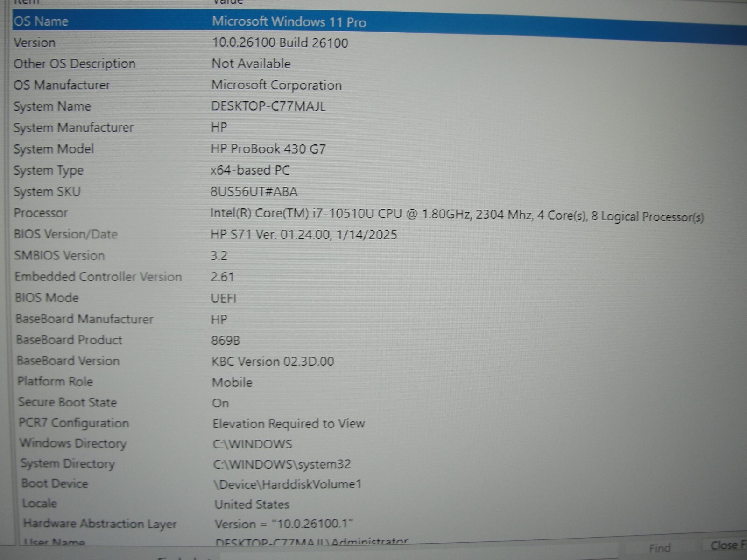The width and height of the screenshot is (747, 560).
Task: Click the baseboard product value '869B'
Action: 226,341
